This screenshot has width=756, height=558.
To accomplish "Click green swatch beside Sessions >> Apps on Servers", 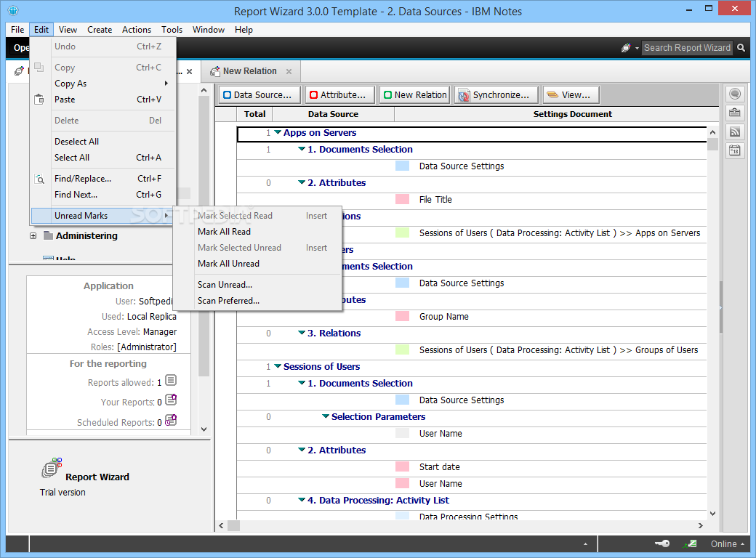I will pos(402,232).
